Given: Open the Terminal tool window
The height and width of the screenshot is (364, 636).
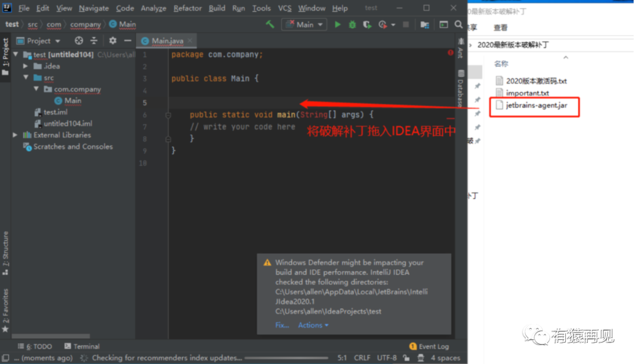Looking at the screenshot, I should click(x=82, y=346).
